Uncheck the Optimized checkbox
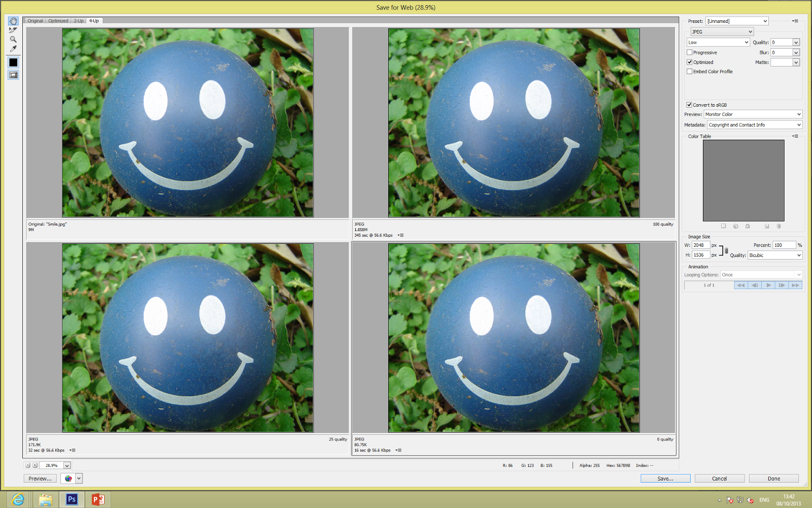 click(690, 62)
